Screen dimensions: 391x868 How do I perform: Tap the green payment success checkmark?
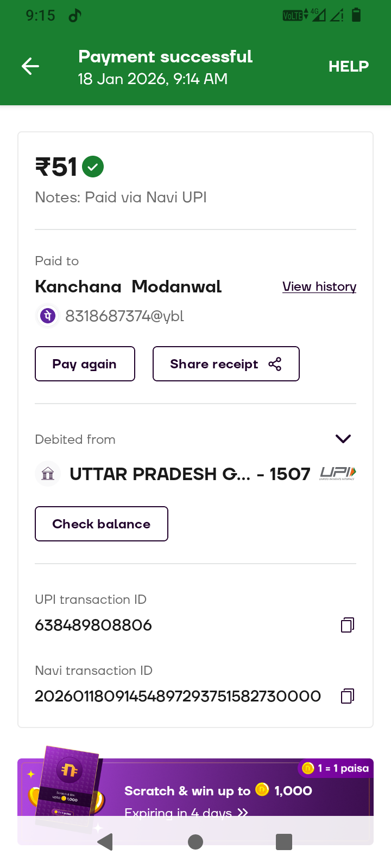coord(93,167)
